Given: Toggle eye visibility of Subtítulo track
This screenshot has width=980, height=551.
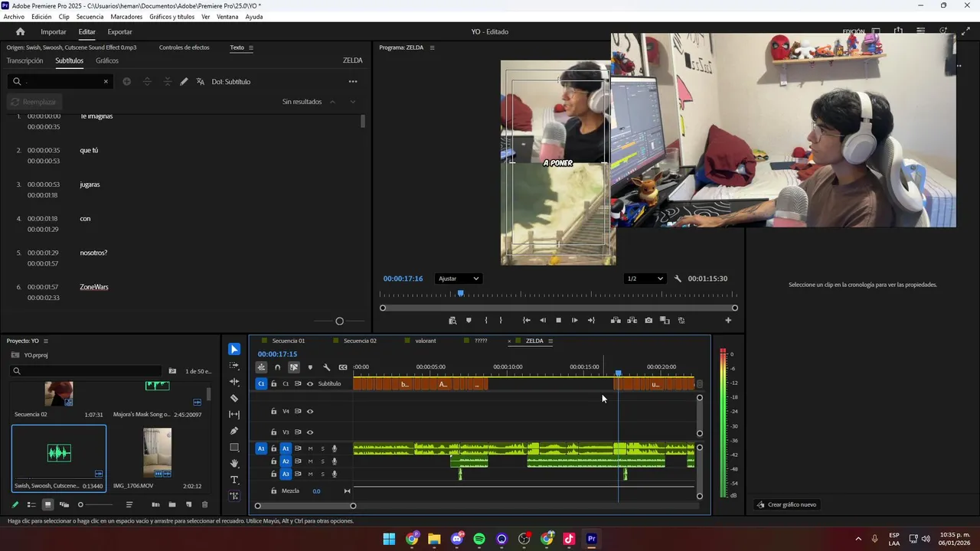Looking at the screenshot, I should (310, 384).
